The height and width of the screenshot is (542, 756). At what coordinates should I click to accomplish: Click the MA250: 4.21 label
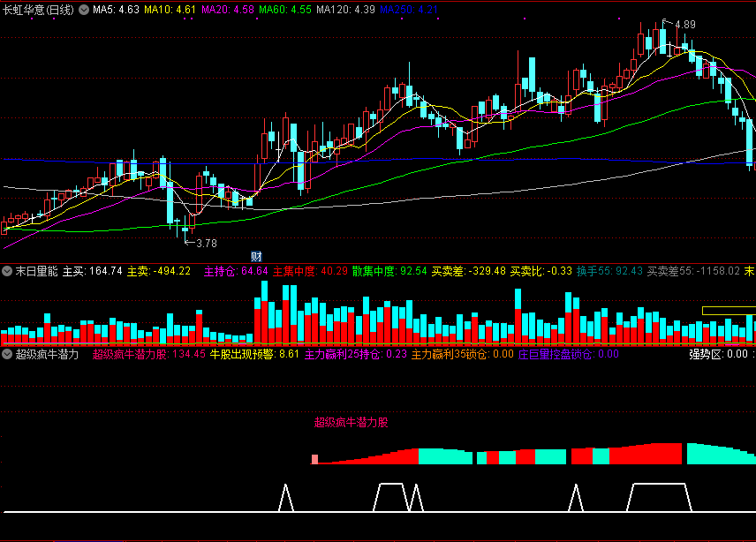tap(409, 10)
